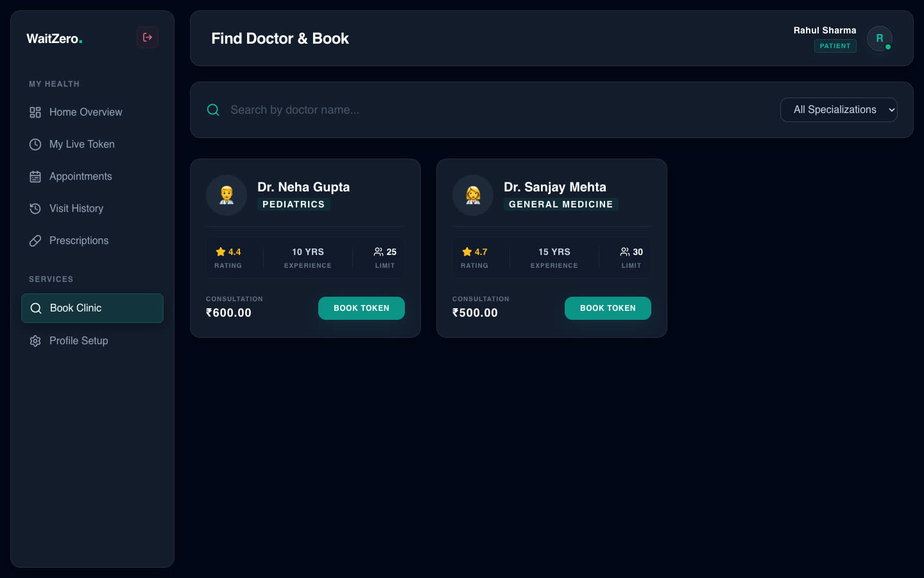This screenshot has width=924, height=578.
Task: Book a token with Dr. Neha Gupta
Action: click(361, 308)
